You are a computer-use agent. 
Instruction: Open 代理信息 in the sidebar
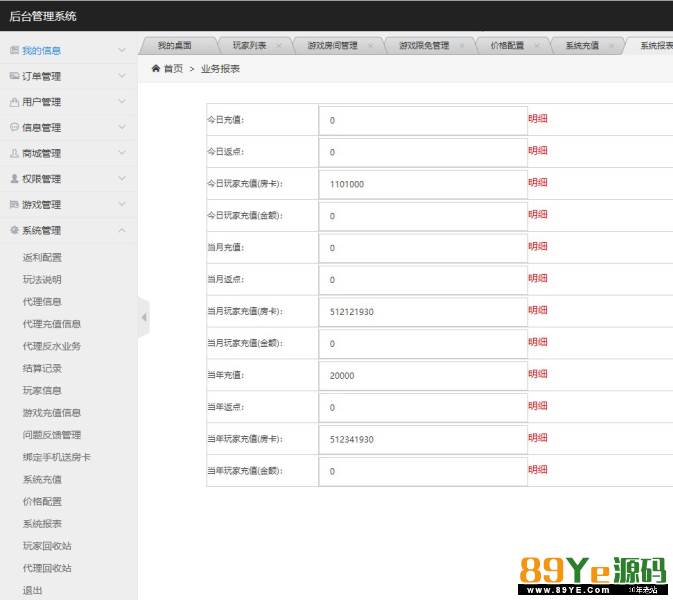(x=42, y=302)
